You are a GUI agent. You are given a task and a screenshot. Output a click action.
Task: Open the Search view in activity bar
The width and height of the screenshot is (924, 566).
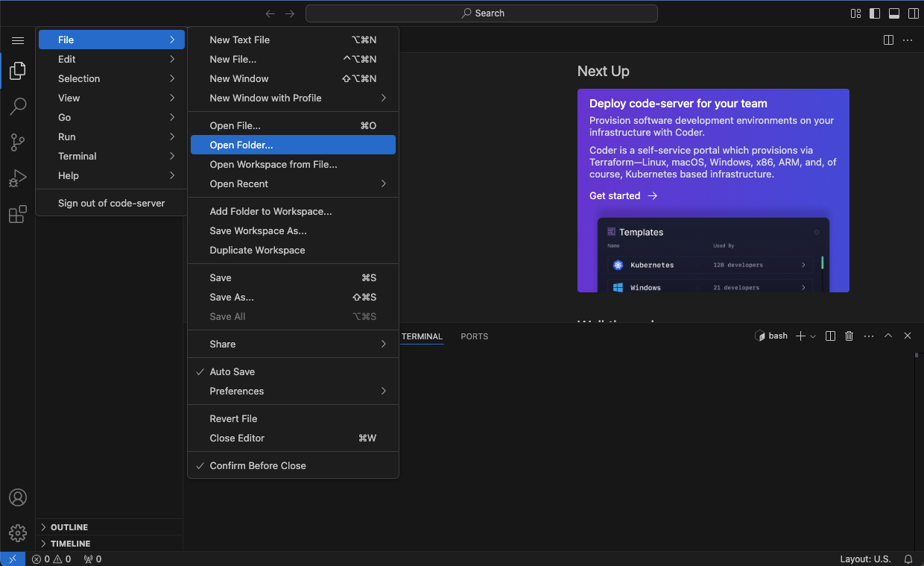pos(18,107)
